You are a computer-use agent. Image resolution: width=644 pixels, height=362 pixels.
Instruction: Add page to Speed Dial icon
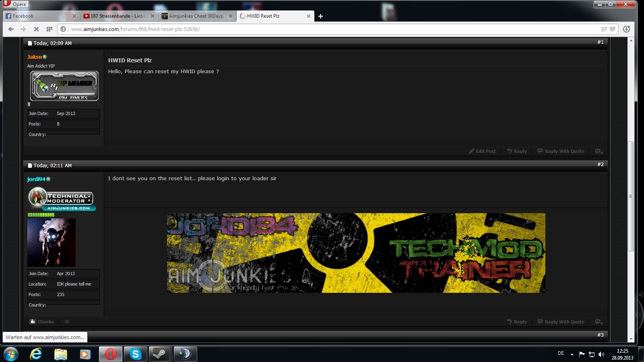(x=604, y=29)
